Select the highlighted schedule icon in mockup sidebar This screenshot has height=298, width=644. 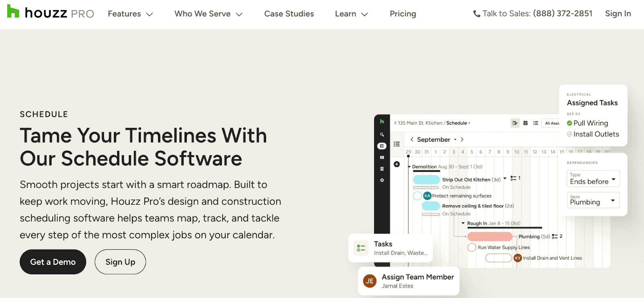tap(382, 146)
